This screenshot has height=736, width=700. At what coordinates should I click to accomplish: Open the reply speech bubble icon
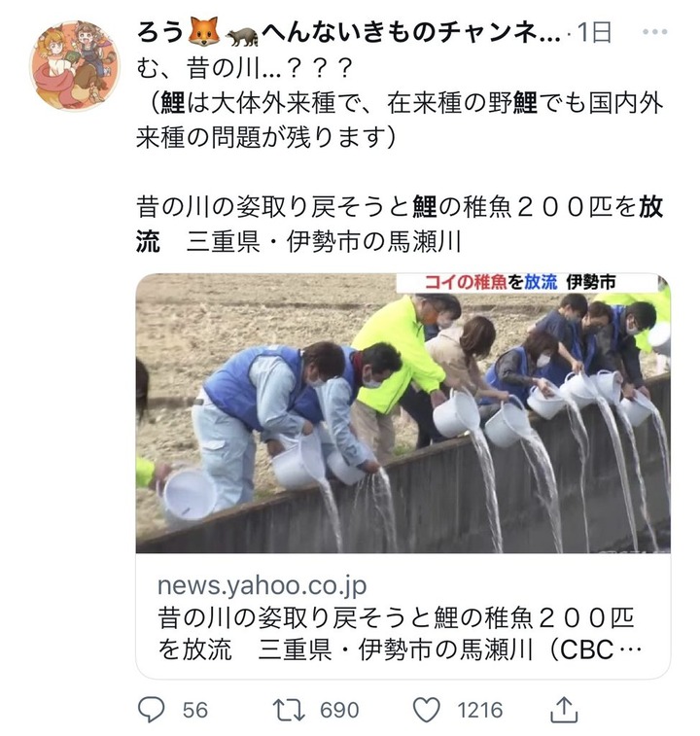pyautogui.click(x=151, y=709)
